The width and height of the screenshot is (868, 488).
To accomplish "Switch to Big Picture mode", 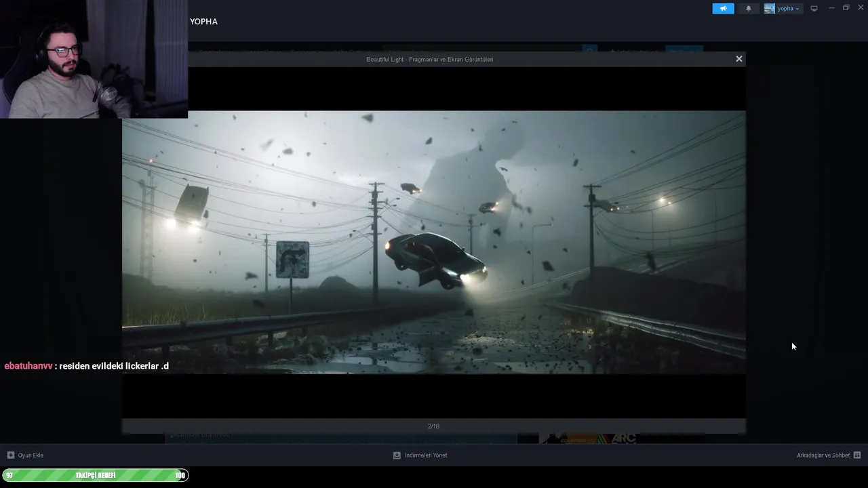I will 814,8.
